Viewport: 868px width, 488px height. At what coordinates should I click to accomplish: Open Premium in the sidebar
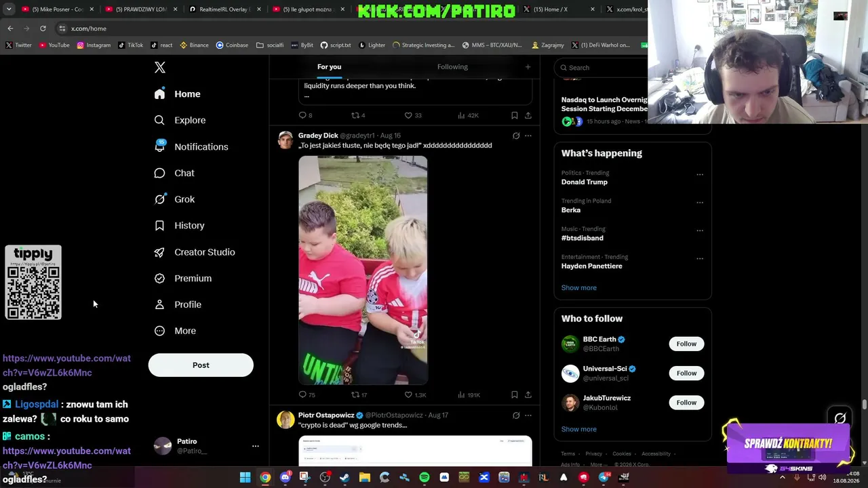click(183, 279)
